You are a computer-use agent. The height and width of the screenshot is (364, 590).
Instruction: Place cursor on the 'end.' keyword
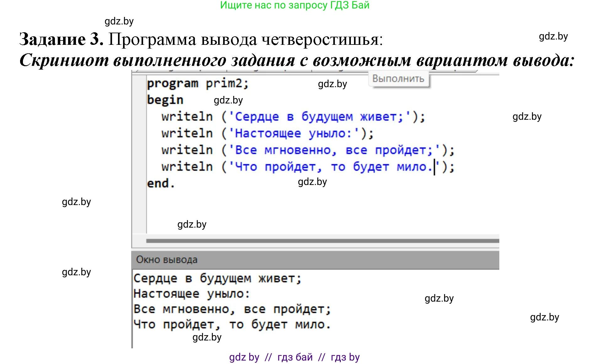pyautogui.click(x=161, y=183)
